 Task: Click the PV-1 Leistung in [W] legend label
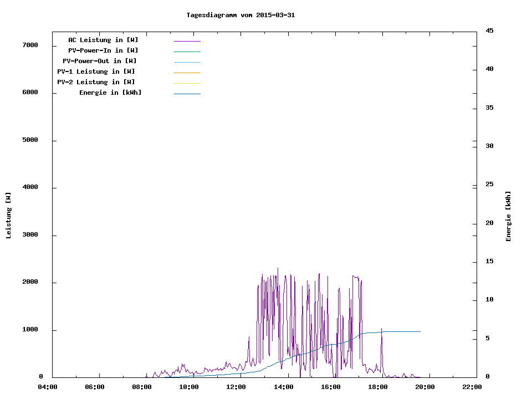[x=96, y=71]
